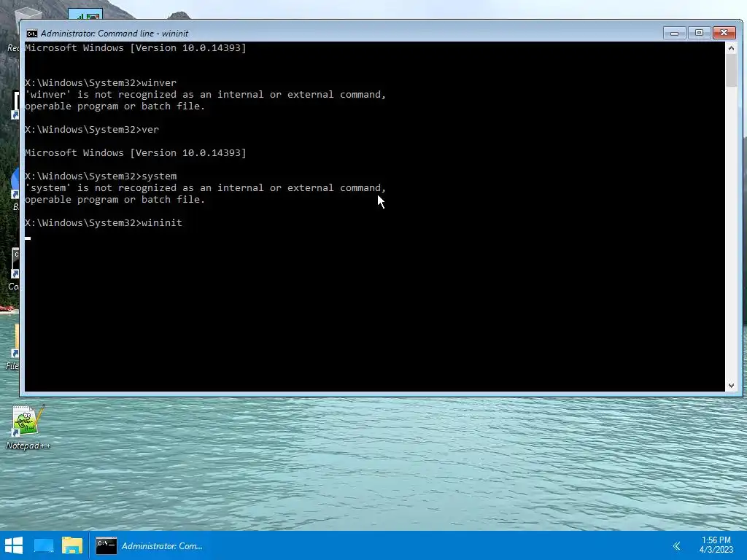Select Administrator Command line taskbar button

(150, 545)
